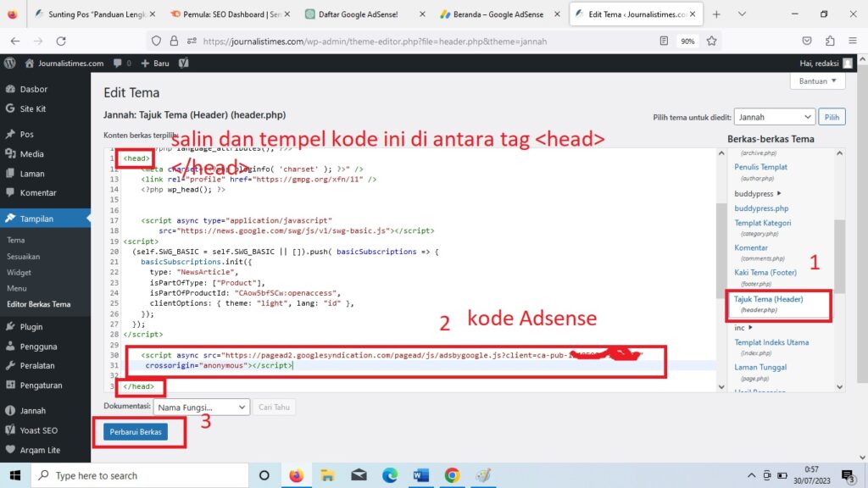Open the browser Extensions puzzle icon
Viewport: 868px width, 488px height.
pyautogui.click(x=830, y=41)
